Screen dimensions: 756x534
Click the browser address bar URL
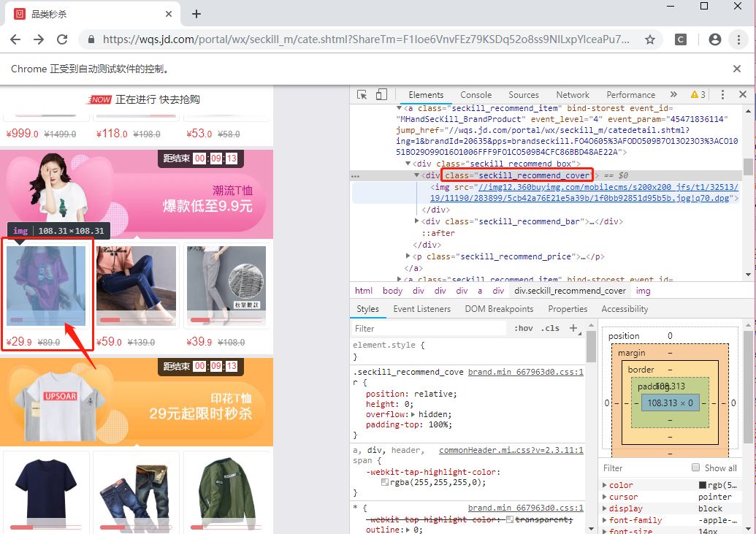tap(366, 39)
